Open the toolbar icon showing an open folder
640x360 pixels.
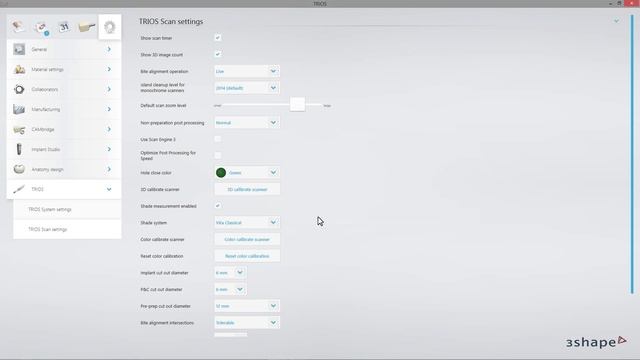(87, 27)
